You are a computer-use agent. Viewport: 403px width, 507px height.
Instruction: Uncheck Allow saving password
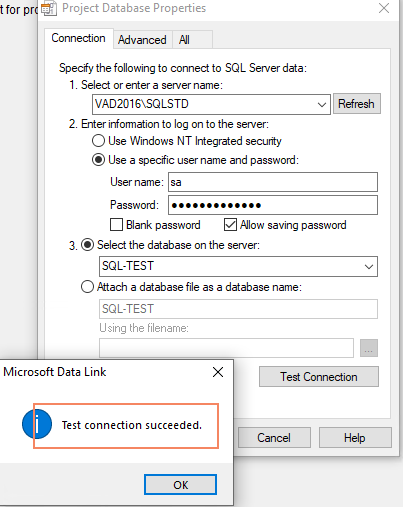pos(230,225)
